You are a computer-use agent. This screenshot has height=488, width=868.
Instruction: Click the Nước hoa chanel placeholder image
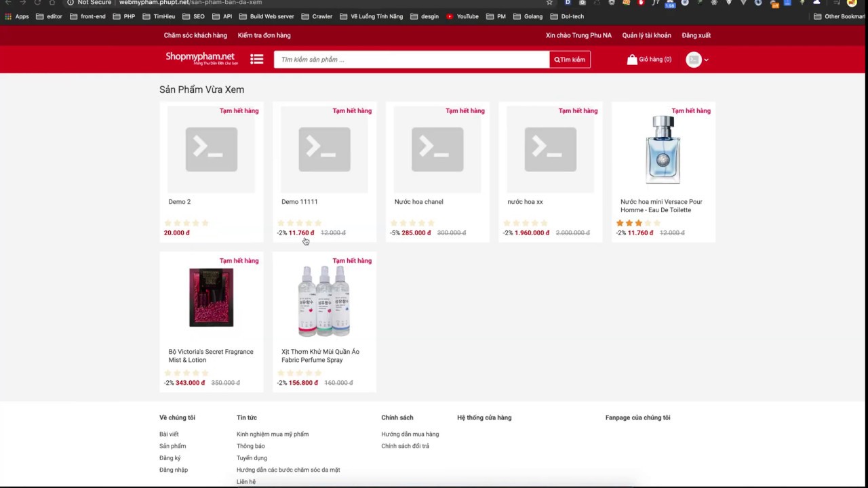pos(437,149)
